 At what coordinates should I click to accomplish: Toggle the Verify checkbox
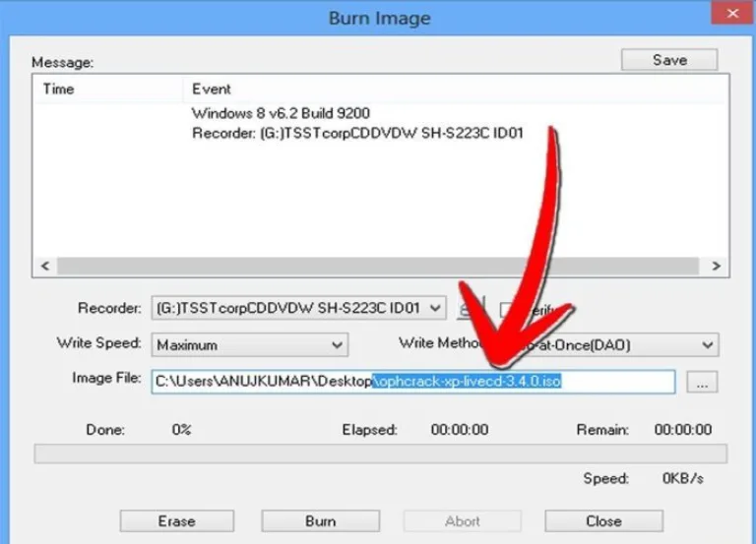click(507, 310)
